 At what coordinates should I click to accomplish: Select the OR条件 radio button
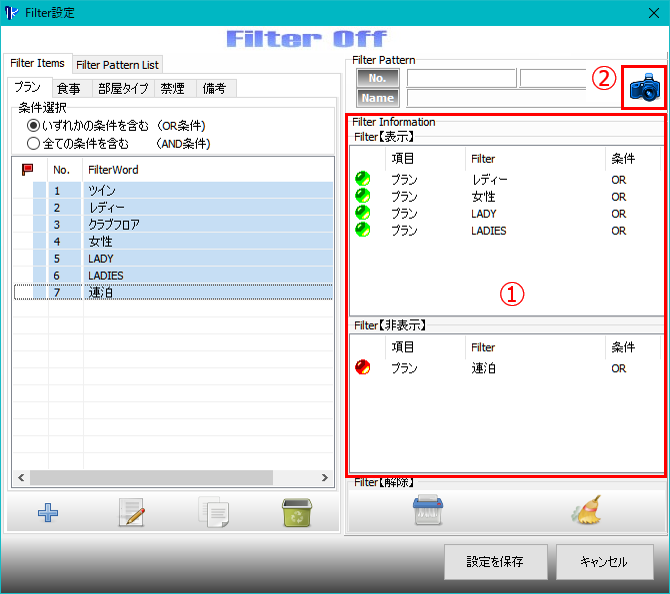click(x=34, y=125)
